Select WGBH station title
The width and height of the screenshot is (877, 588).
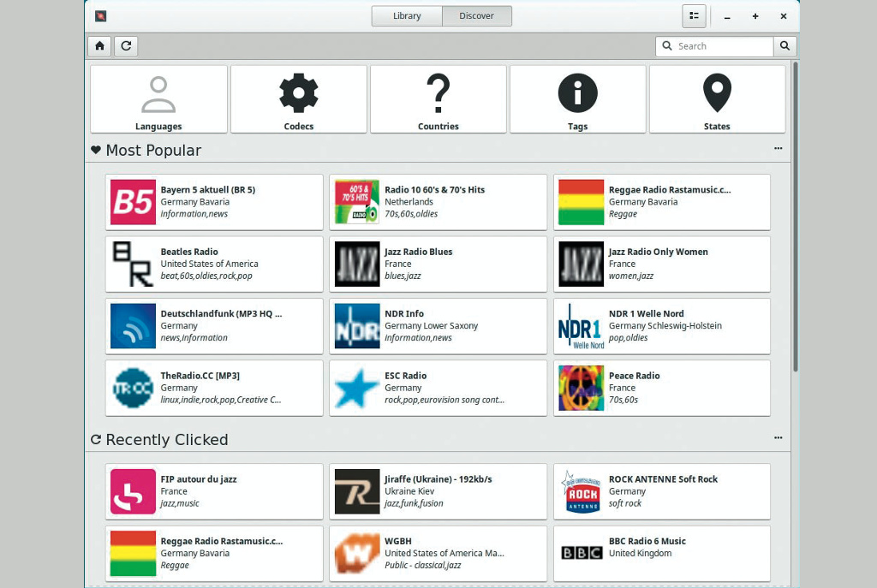(x=398, y=542)
